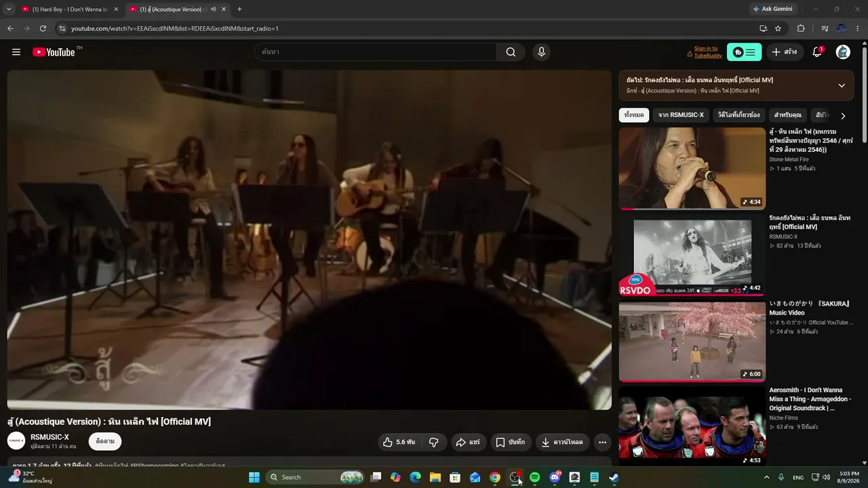
Task: Reload the page in Chrome
Action: coord(43,28)
